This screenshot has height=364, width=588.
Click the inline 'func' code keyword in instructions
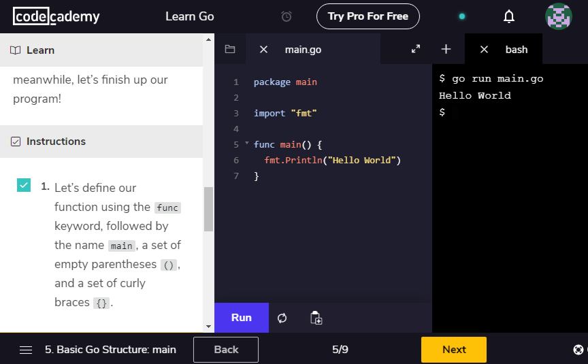tap(167, 208)
